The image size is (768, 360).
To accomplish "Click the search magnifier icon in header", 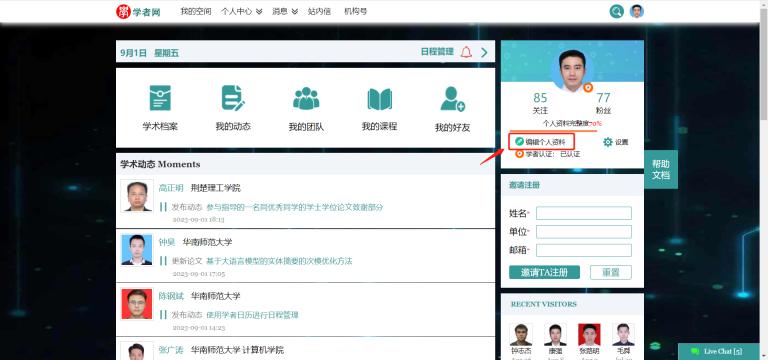I will click(617, 11).
